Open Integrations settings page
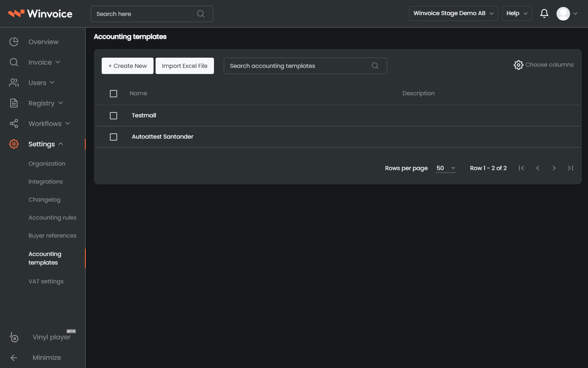588x368 pixels. click(x=46, y=182)
